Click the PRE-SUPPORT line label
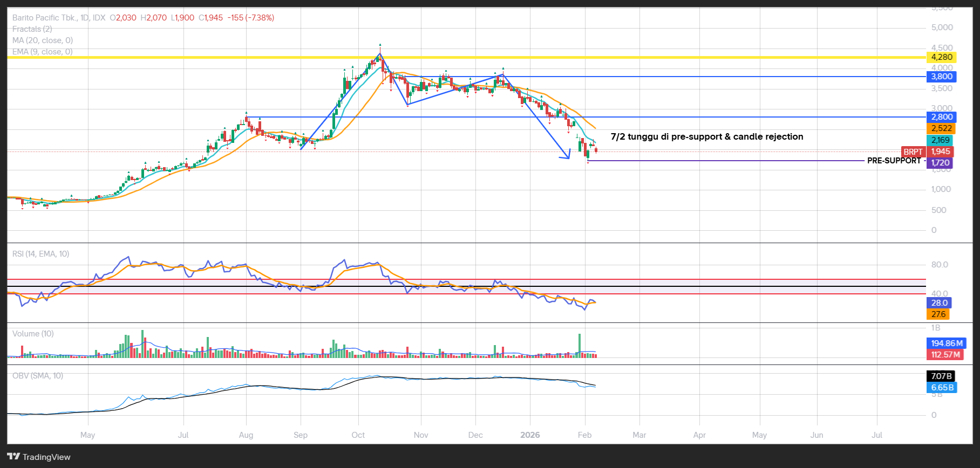This screenshot has width=980, height=468. [x=894, y=161]
